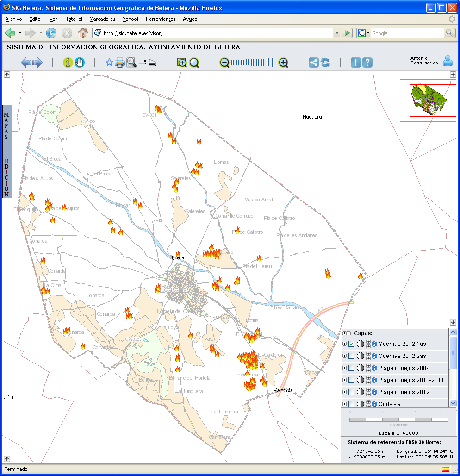Open the Historial menu
The image size is (460, 476).
click(x=73, y=19)
